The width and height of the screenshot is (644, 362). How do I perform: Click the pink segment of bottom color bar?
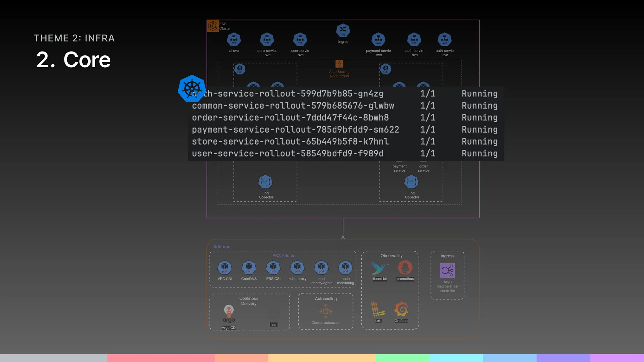(x=161, y=358)
